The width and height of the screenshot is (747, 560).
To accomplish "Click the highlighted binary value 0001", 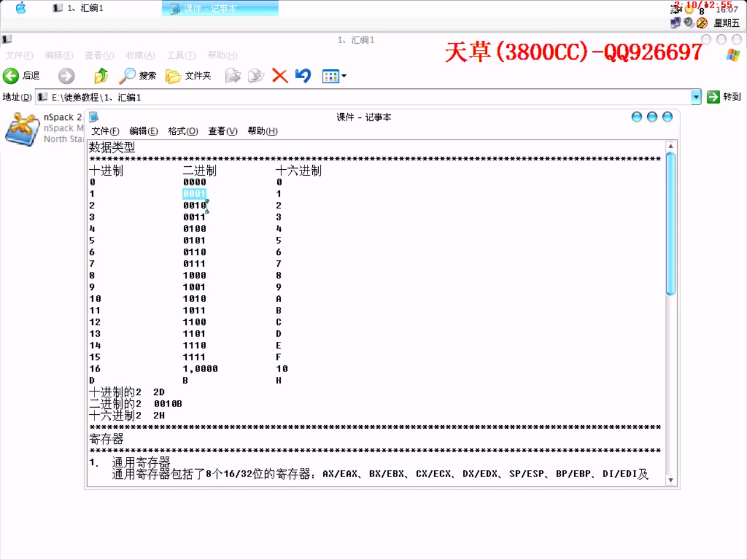I will pyautogui.click(x=194, y=194).
